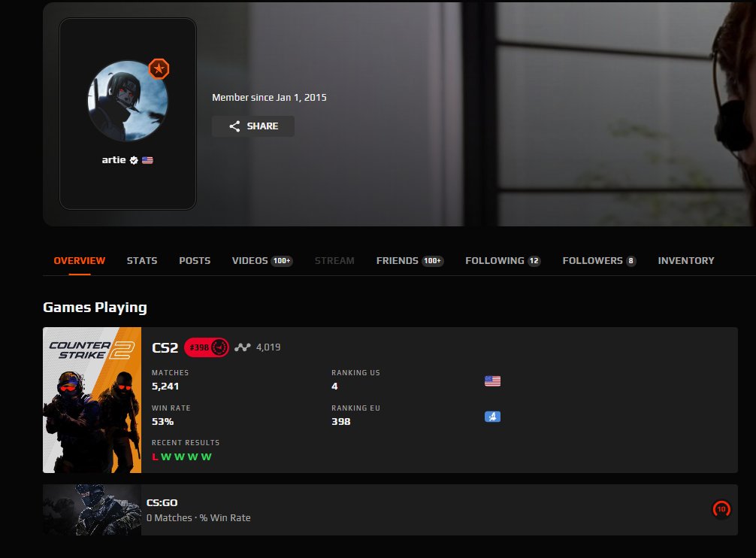Click the username artie
The height and width of the screenshot is (558, 756).
tap(113, 159)
